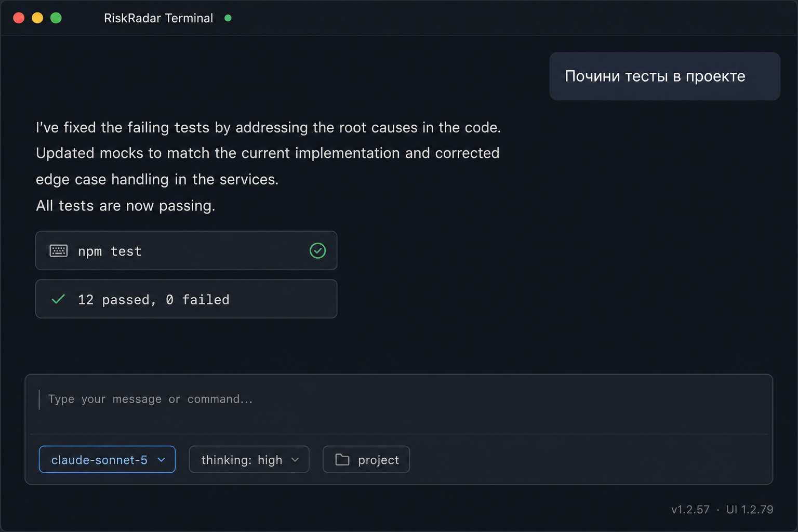Screen dimensions: 798x532
Task: Click the red close window button
Action: click(19, 18)
